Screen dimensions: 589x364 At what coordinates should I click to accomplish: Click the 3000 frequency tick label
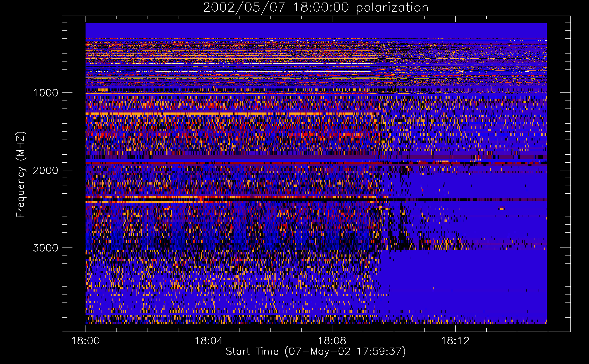[x=46, y=248]
